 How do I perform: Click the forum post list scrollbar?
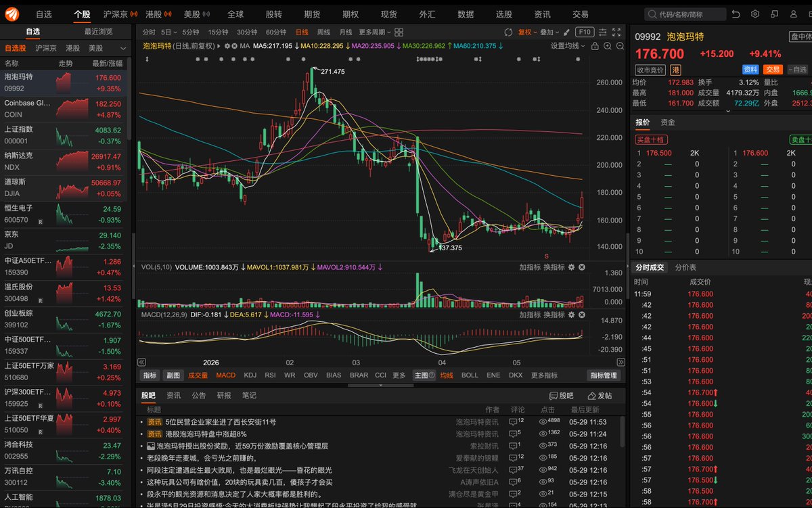[x=623, y=430]
